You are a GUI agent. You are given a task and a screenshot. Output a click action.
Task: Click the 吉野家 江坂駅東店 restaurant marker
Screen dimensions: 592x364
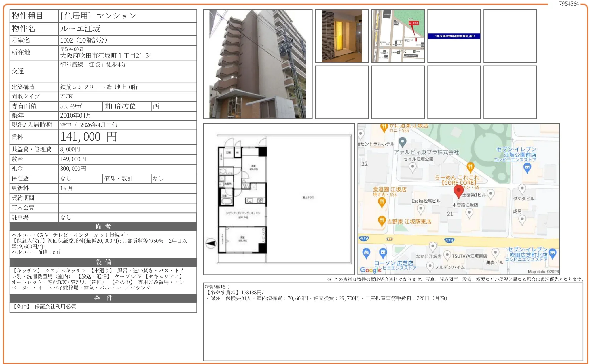[x=382, y=221]
